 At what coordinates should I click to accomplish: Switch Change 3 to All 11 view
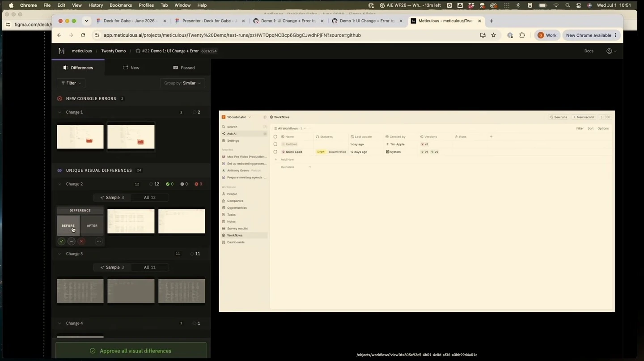click(x=150, y=267)
